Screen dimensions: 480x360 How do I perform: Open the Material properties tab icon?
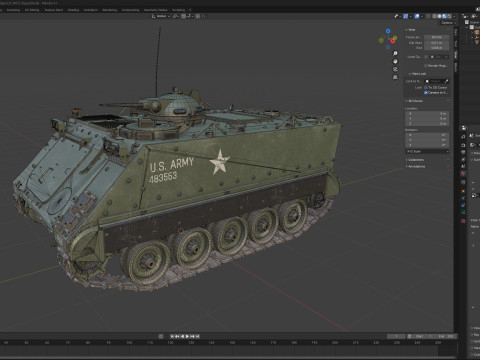click(x=463, y=221)
